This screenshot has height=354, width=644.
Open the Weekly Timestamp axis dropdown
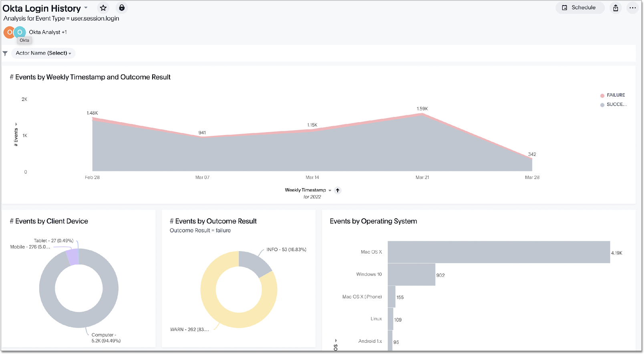(x=330, y=191)
